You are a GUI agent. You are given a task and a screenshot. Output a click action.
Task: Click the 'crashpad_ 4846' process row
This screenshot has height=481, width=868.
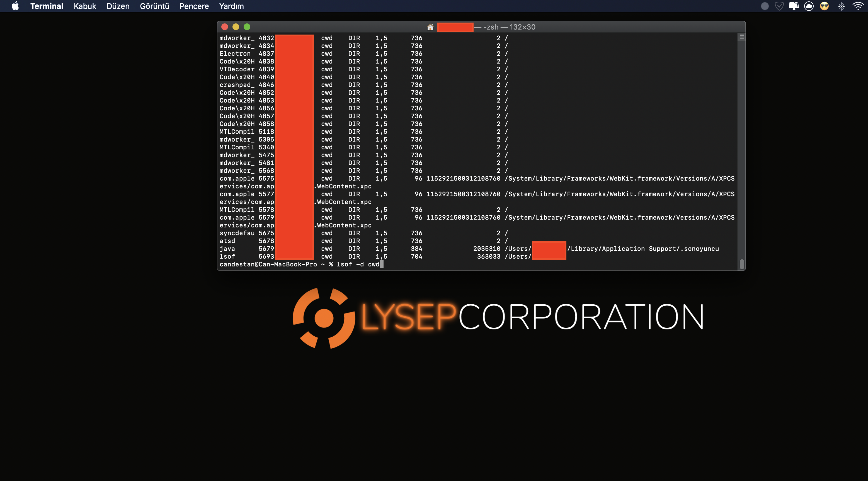pyautogui.click(x=363, y=85)
